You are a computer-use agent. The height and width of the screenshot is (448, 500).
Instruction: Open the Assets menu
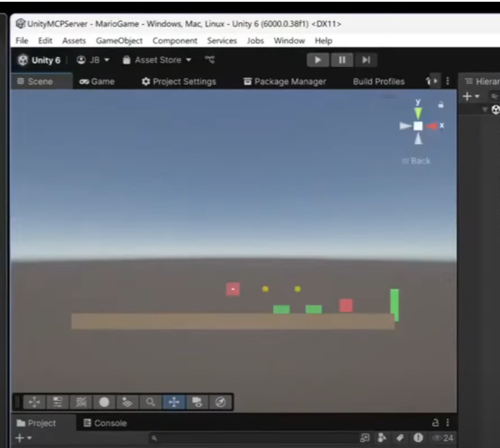(74, 41)
